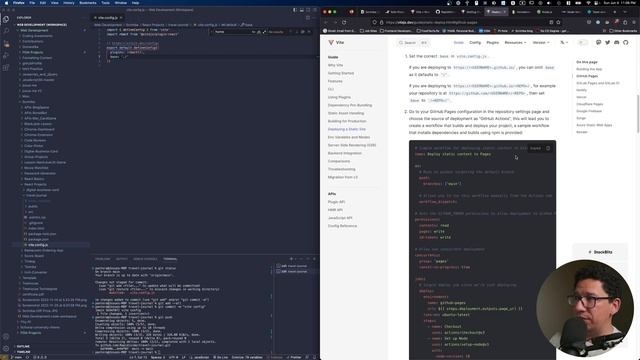Open the Version dropdown in the Vite navbar
The width and height of the screenshot is (640, 360).
click(x=541, y=42)
